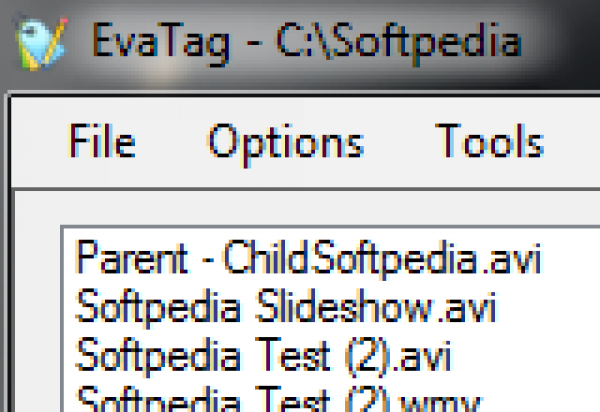Click the title bar area right of the title
600x412 pixels.
pos(570,42)
